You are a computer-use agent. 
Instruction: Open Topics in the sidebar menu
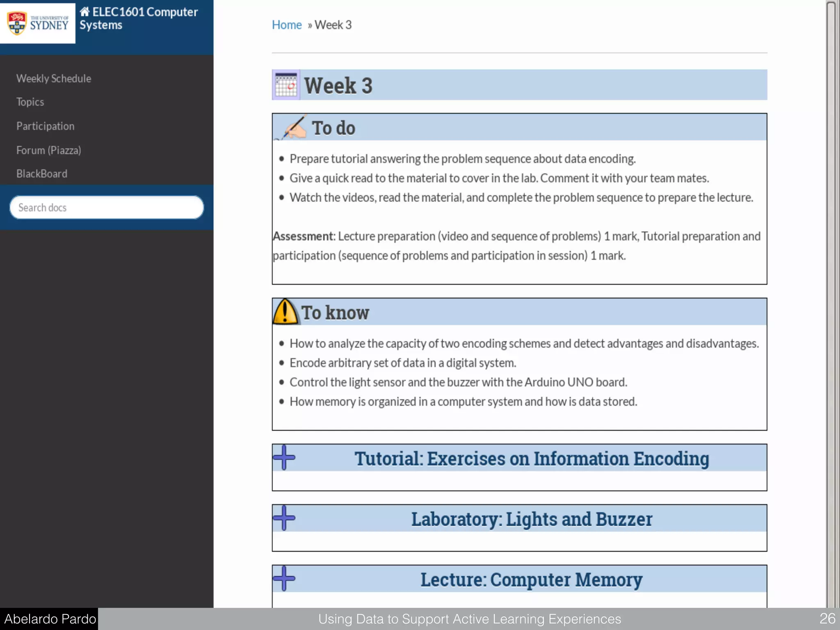30,102
